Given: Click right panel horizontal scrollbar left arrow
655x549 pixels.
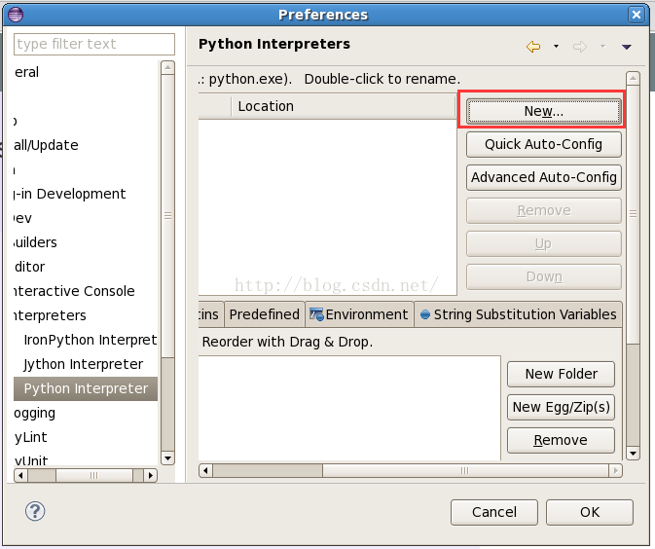Looking at the screenshot, I should 205,471.
